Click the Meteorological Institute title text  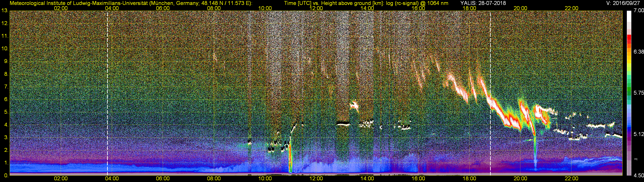coord(131,3)
